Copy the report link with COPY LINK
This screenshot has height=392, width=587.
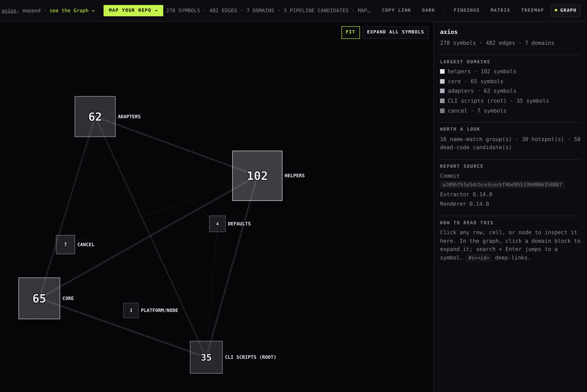coord(396,10)
